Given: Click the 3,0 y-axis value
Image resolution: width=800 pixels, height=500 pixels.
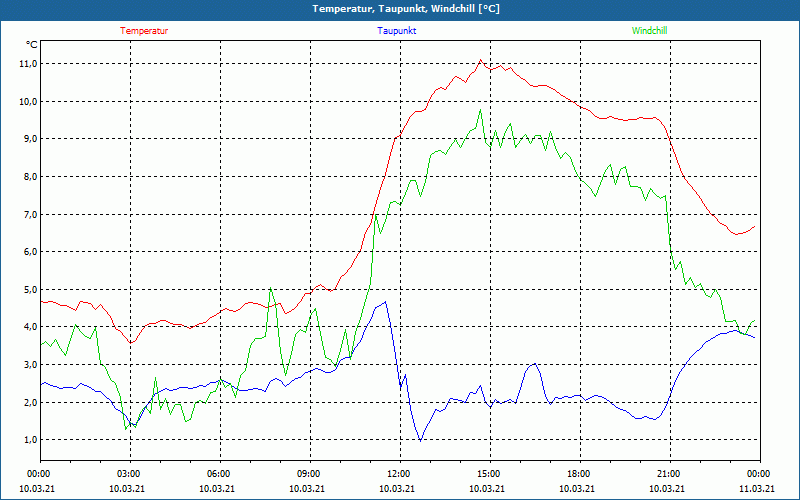Looking at the screenshot, I should [x=30, y=364].
